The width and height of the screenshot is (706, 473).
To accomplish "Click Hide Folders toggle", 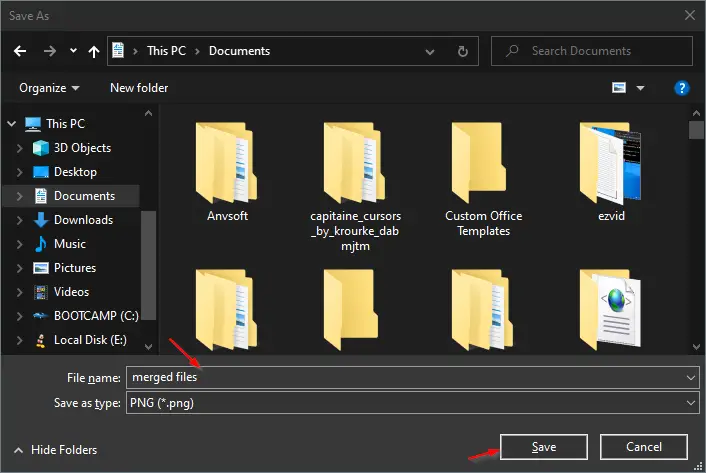I will 55,450.
